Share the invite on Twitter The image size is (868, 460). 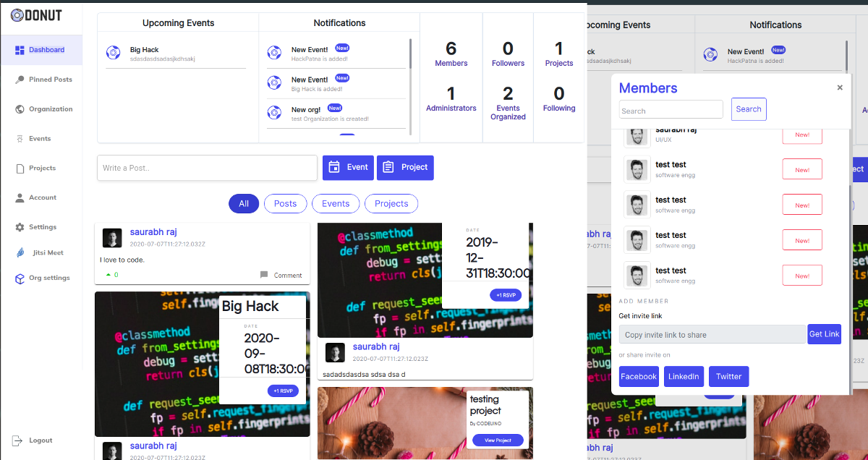click(x=729, y=376)
